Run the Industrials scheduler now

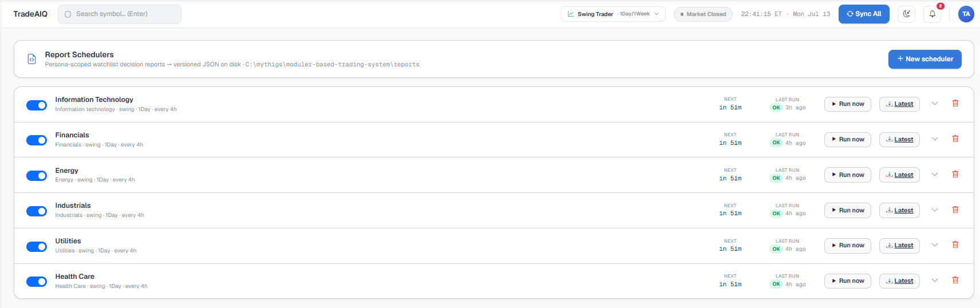[848, 211]
